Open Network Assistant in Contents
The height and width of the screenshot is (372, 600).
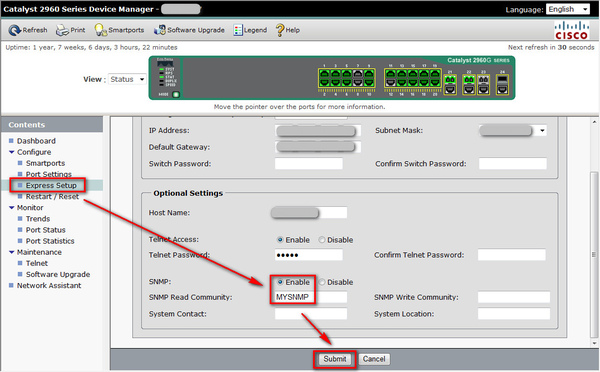49,286
